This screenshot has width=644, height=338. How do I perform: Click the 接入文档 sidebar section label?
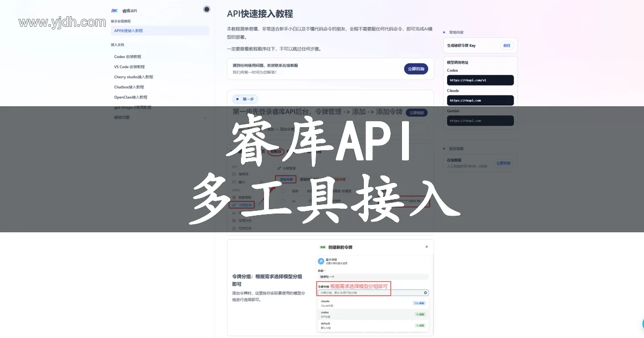[x=118, y=45]
